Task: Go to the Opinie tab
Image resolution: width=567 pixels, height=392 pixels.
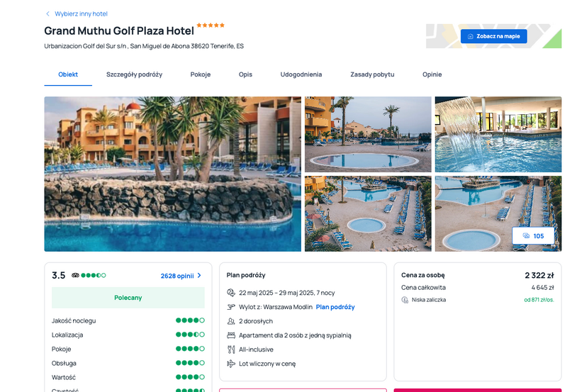Action: [432, 74]
